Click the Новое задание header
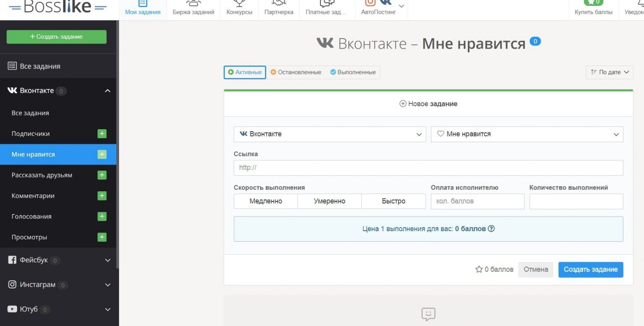The image size is (644, 326). click(x=428, y=104)
